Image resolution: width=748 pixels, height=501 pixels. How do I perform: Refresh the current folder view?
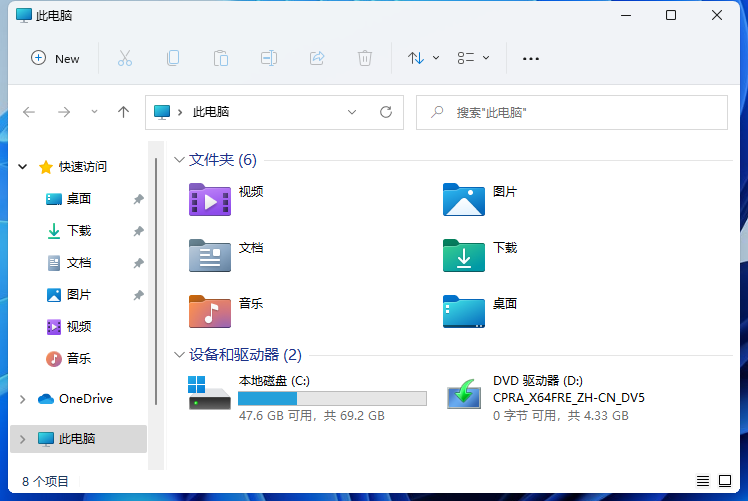click(x=385, y=112)
